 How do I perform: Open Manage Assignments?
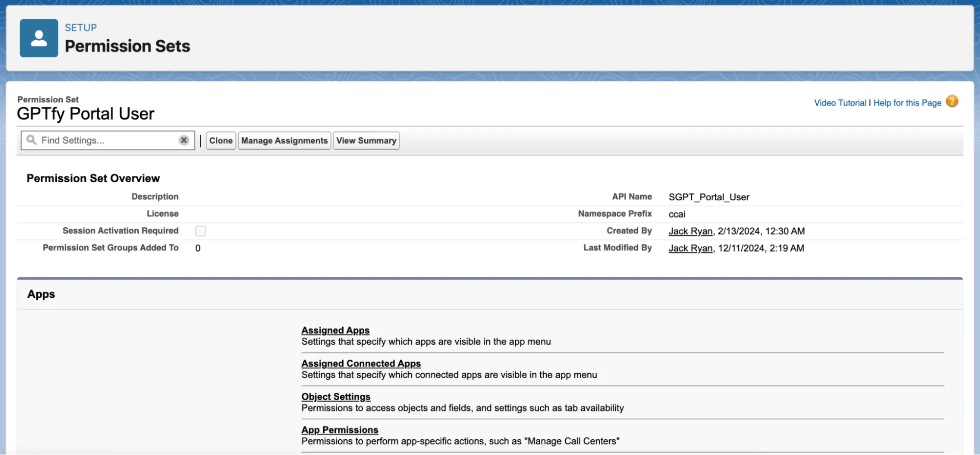[x=284, y=141]
